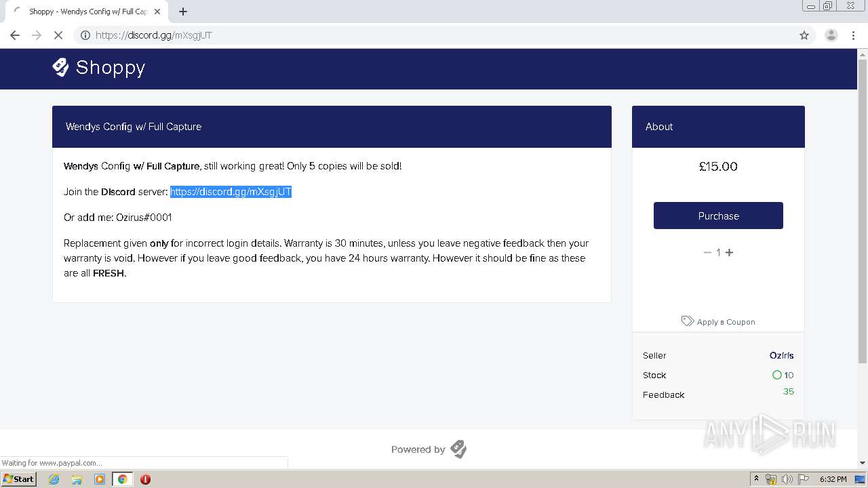Click the Shoppy logo in header

click(x=99, y=67)
